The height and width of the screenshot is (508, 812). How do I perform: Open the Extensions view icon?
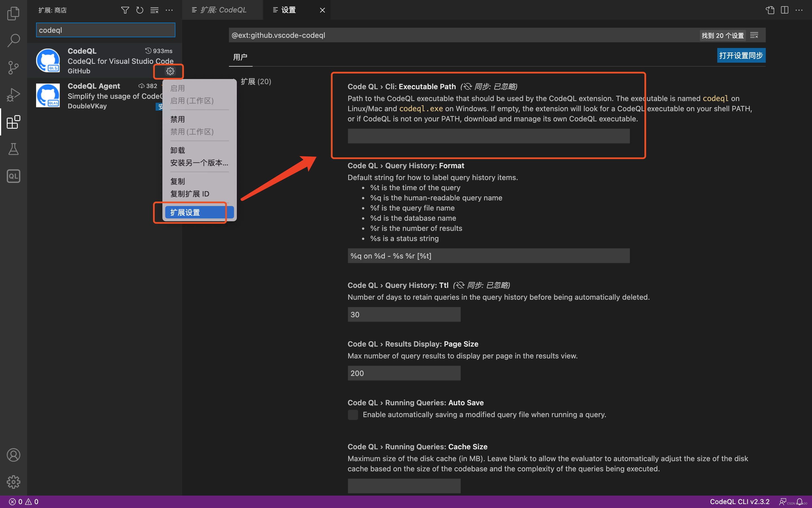point(14,122)
